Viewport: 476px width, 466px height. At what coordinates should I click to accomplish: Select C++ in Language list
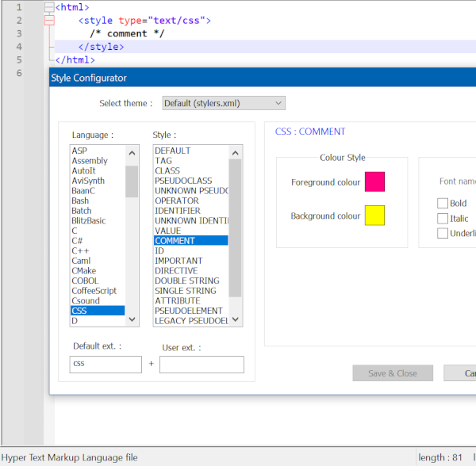(98, 250)
